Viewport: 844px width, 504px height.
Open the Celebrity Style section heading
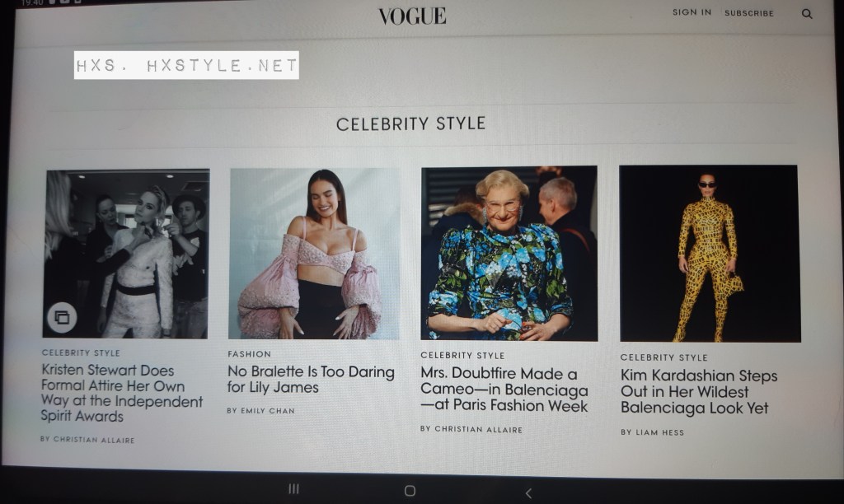point(410,124)
